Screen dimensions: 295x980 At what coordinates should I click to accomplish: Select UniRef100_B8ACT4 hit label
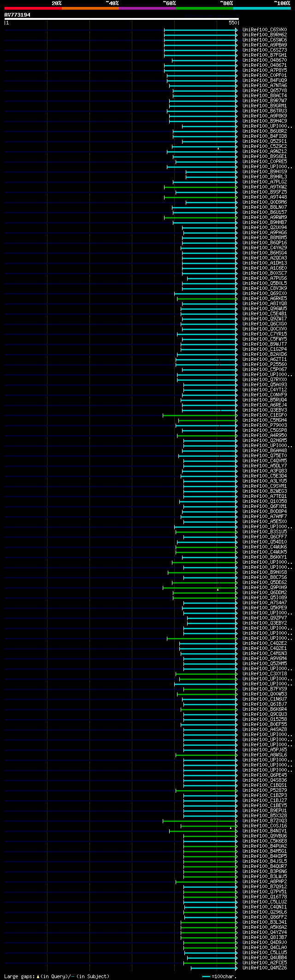tap(265, 96)
